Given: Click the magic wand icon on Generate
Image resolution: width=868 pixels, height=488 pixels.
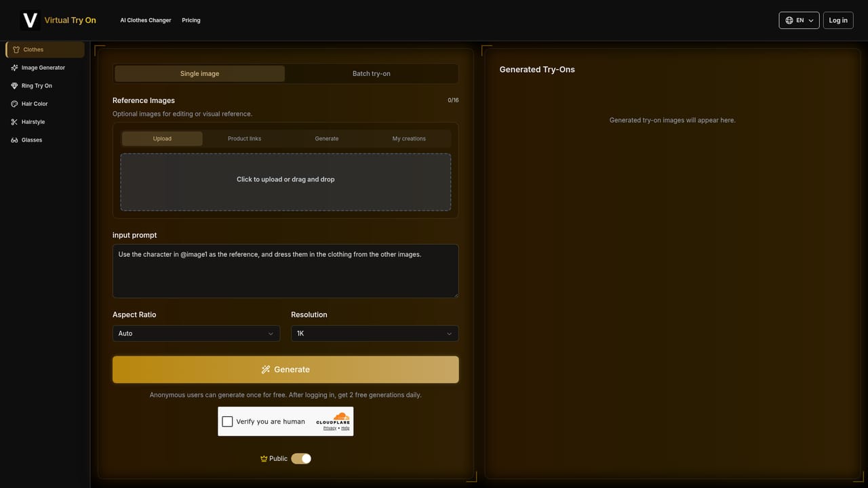Looking at the screenshot, I should tap(266, 369).
